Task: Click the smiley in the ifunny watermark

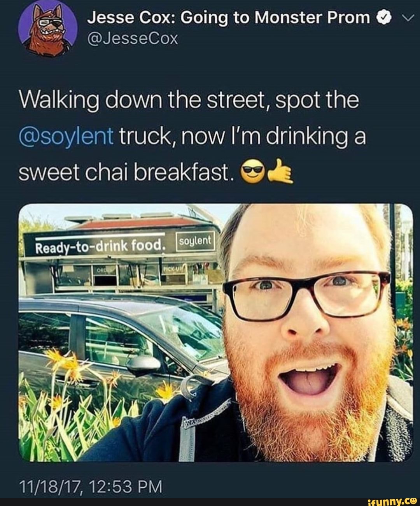Action: [x=413, y=500]
